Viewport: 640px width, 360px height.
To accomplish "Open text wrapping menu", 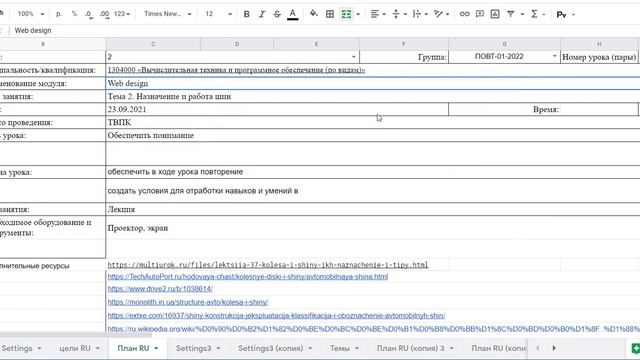I will (420, 14).
